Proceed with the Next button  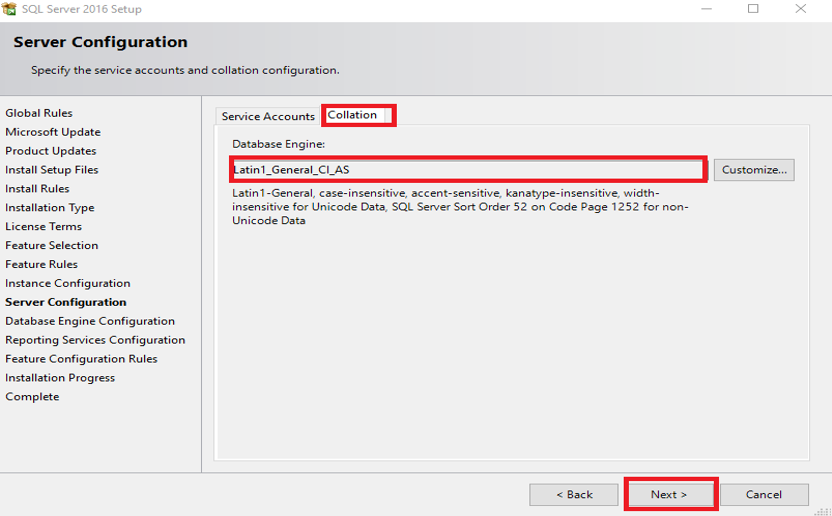(x=669, y=494)
